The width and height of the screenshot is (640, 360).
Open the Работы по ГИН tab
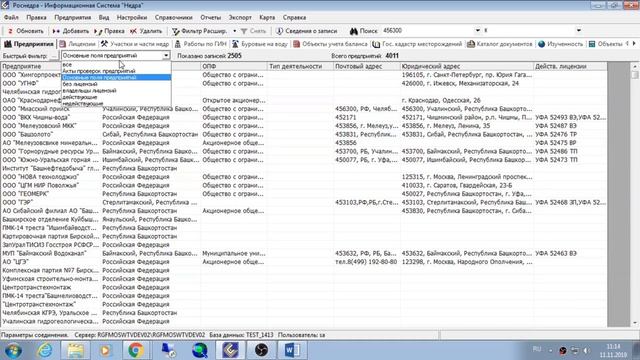click(200, 44)
